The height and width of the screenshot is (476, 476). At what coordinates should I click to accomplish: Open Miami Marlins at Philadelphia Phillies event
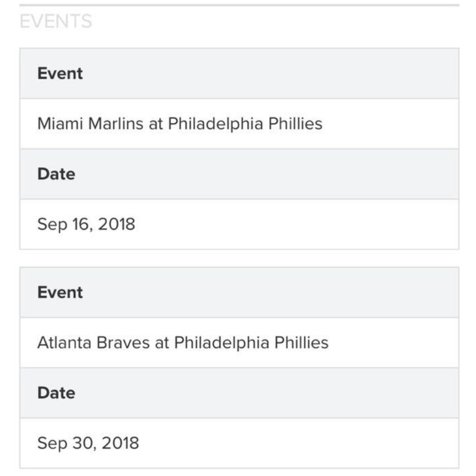(x=239, y=124)
